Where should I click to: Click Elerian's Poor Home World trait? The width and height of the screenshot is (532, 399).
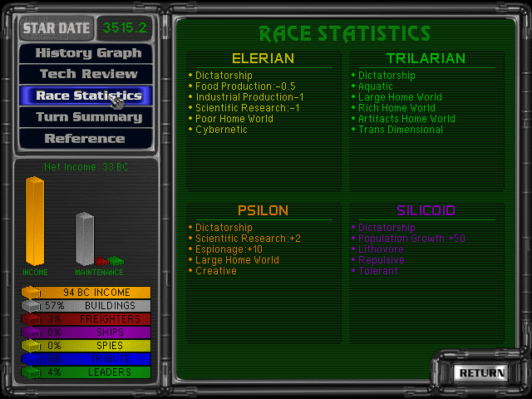pos(234,119)
